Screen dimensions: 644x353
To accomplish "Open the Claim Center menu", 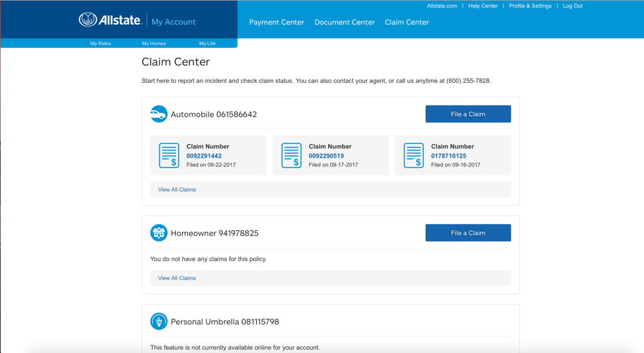I will 407,22.
